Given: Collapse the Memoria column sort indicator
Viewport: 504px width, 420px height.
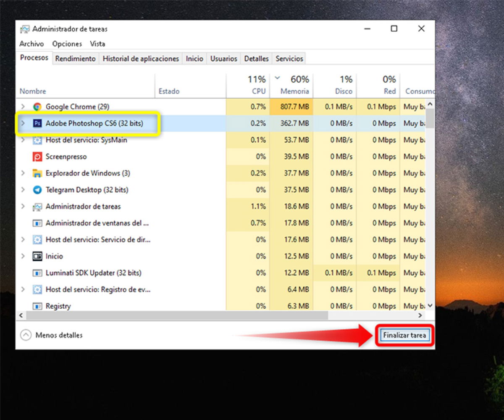Looking at the screenshot, I should tap(277, 78).
